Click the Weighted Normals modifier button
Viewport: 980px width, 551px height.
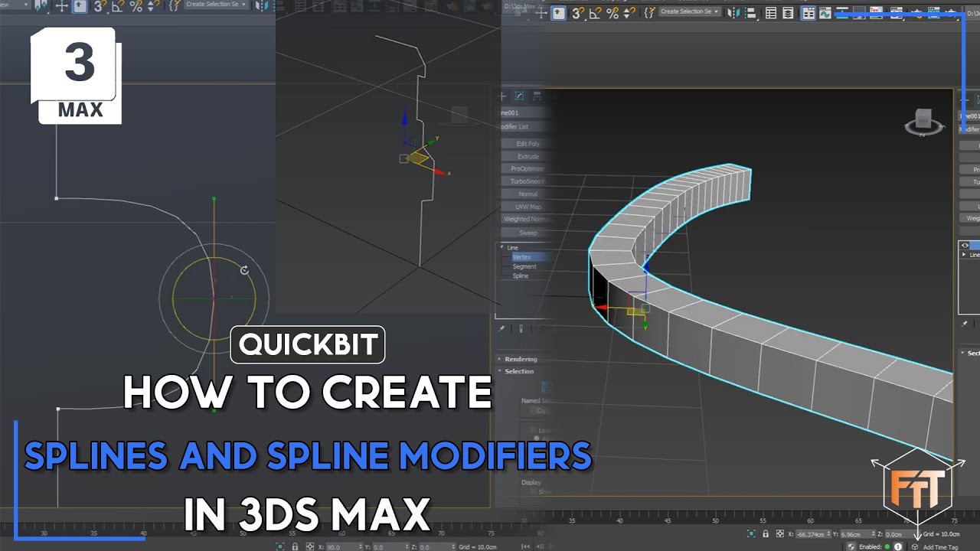click(x=528, y=219)
